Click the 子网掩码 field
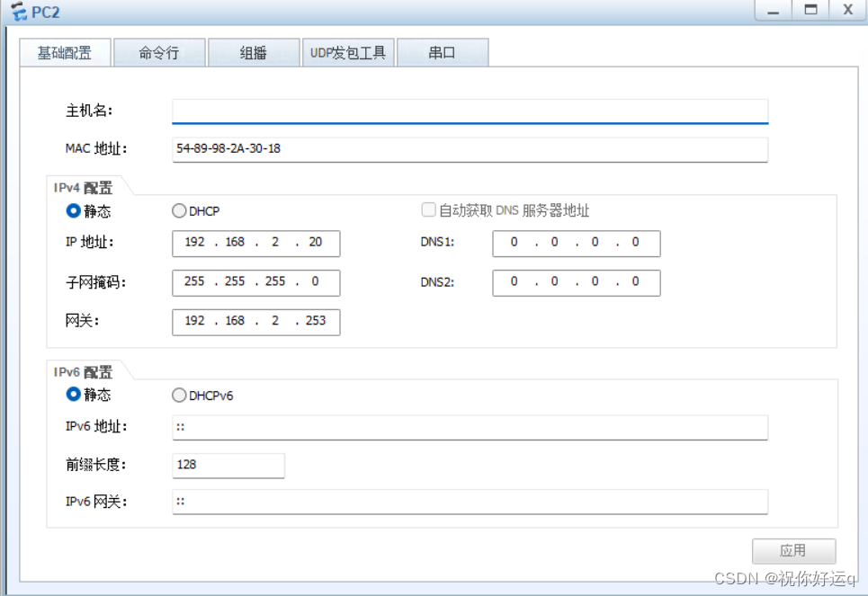 [255, 282]
